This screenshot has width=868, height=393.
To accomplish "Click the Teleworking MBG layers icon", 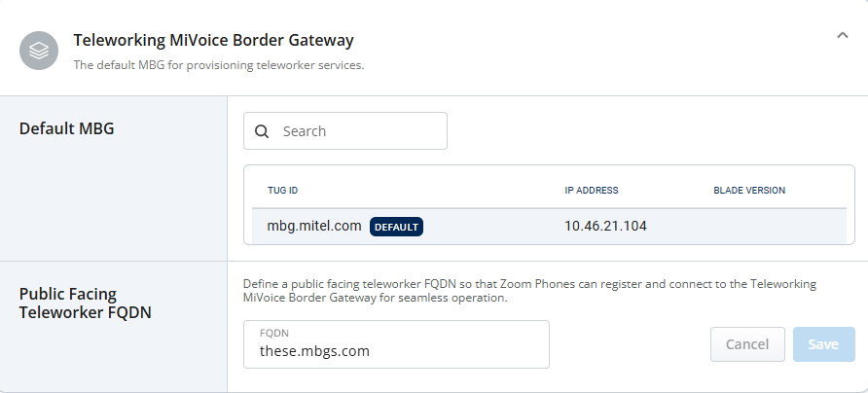I will pos(39,50).
